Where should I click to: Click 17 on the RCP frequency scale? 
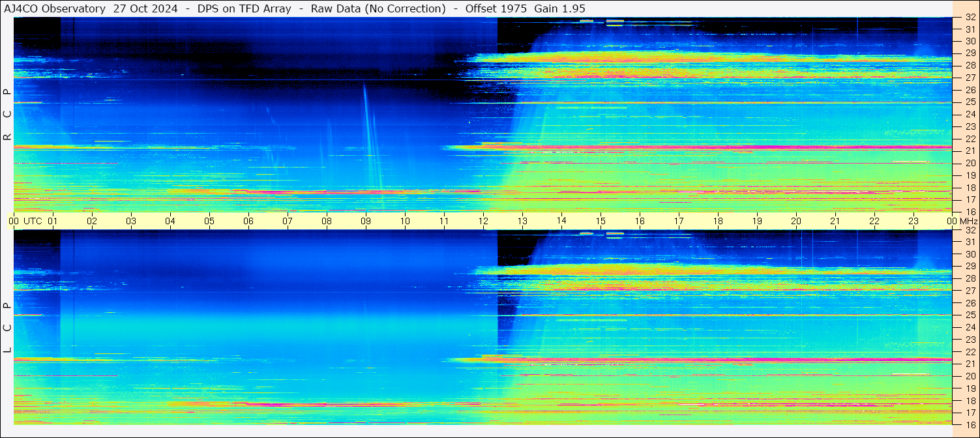[x=970, y=199]
